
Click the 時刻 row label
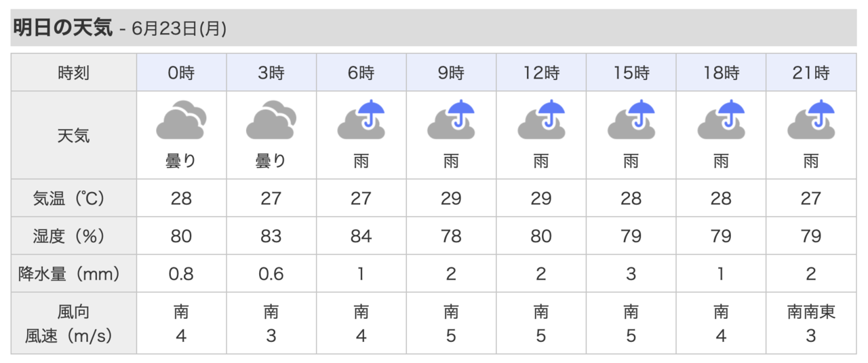tap(74, 73)
